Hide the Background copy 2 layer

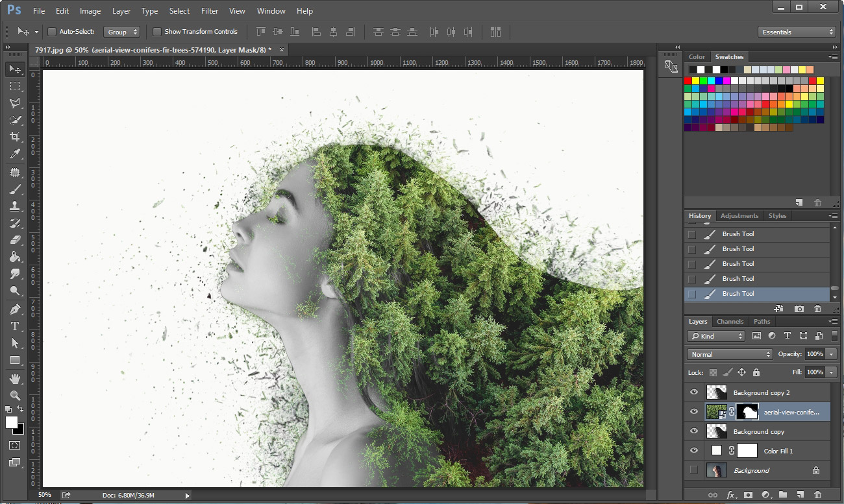pos(694,392)
